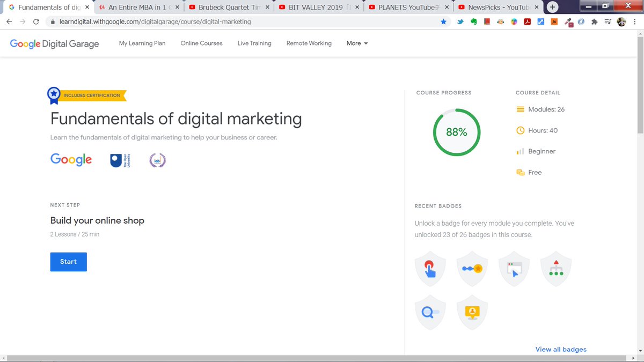Reload the page with the refresh icon
Viewport: 644px width, 362px height.
[x=36, y=22]
